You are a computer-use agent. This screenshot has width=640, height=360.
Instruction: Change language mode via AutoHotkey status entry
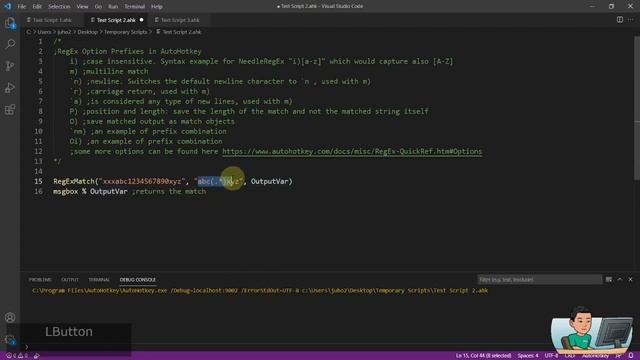[596, 356]
